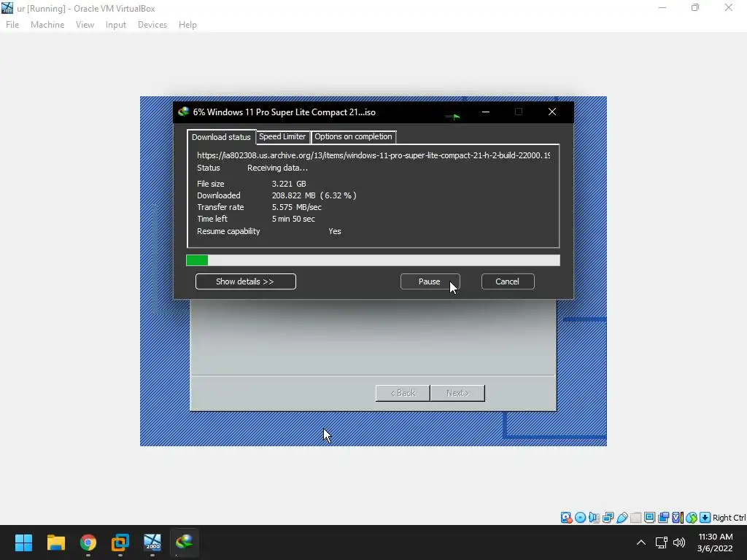Open the View menu
Screen dimensions: 747x560
(x=85, y=25)
